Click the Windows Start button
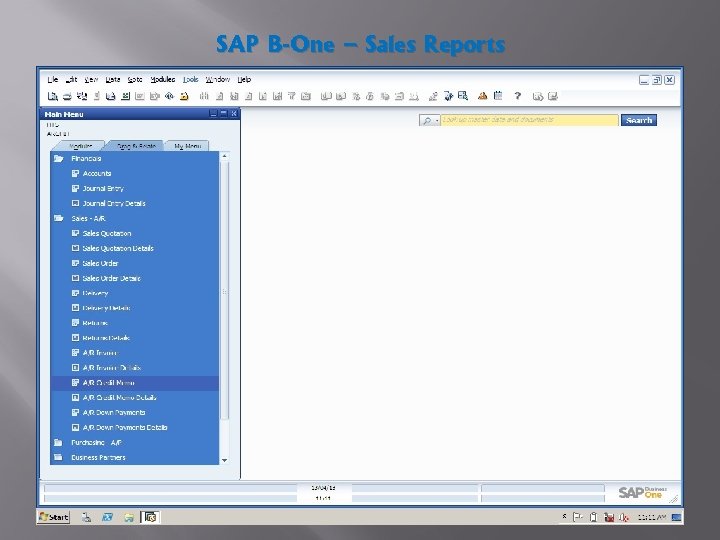 coord(54,517)
